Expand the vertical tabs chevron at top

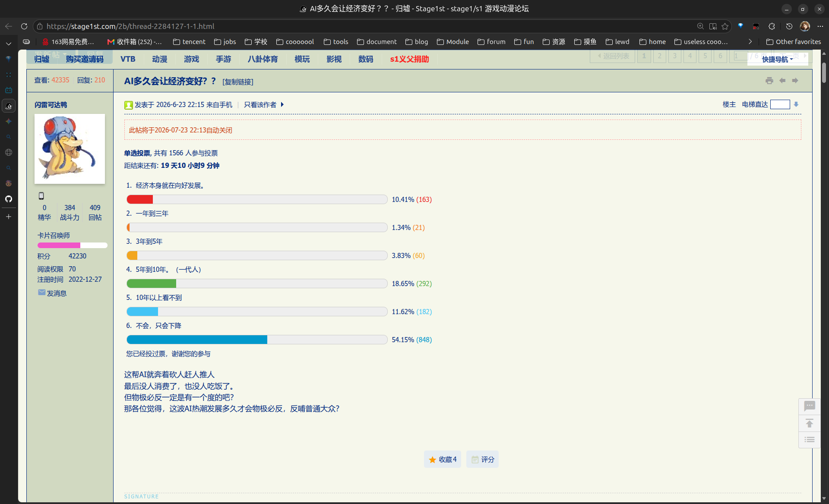(x=9, y=44)
